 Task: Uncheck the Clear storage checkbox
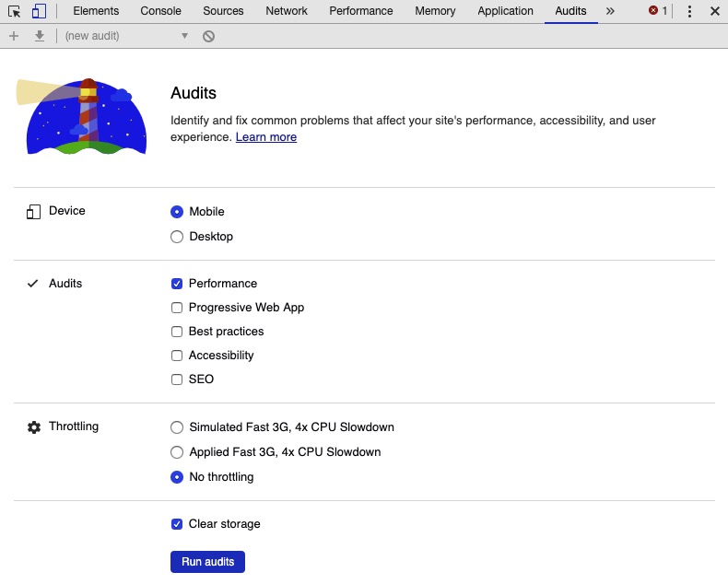coord(177,524)
